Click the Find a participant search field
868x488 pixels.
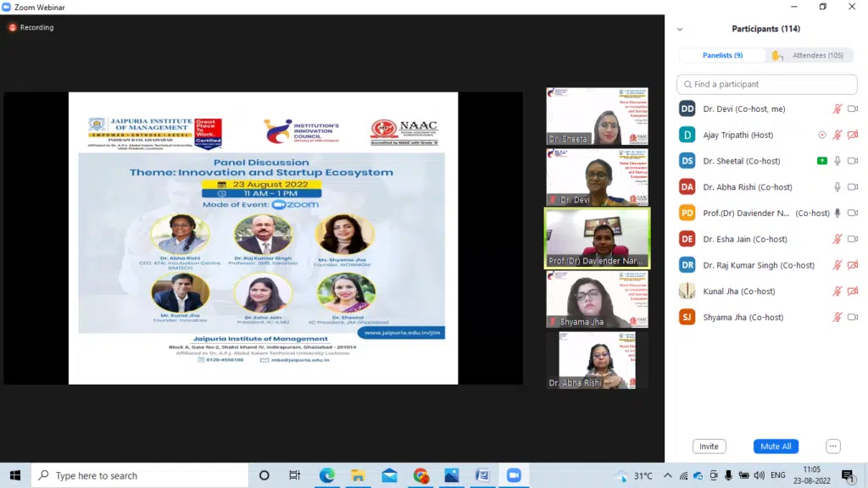tap(766, 84)
